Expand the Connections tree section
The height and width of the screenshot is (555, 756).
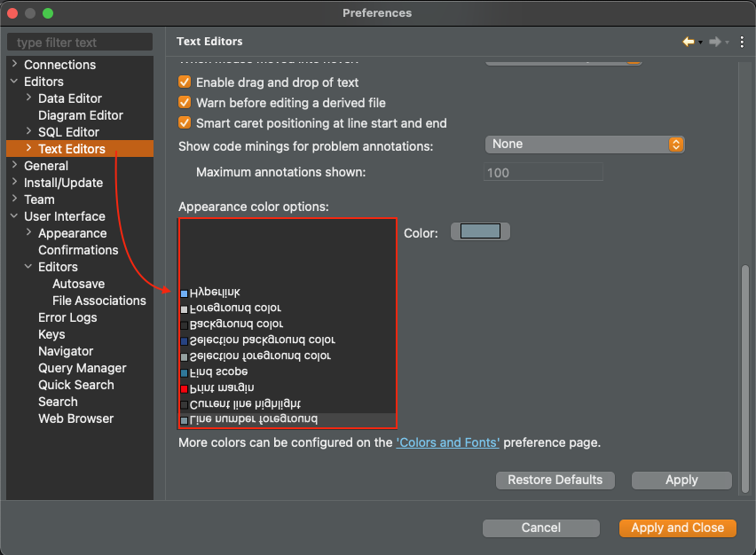[13, 64]
